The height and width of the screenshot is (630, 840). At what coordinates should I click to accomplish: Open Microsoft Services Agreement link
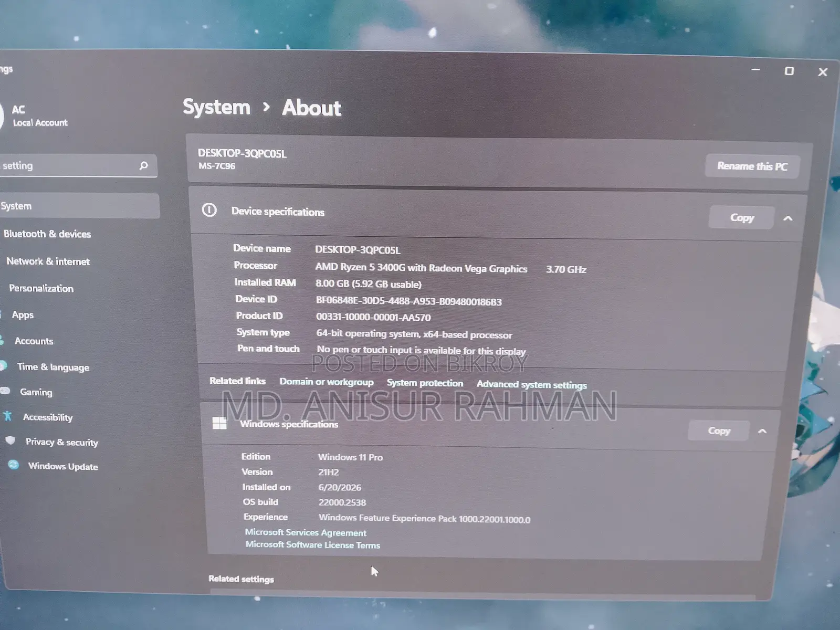(x=306, y=532)
